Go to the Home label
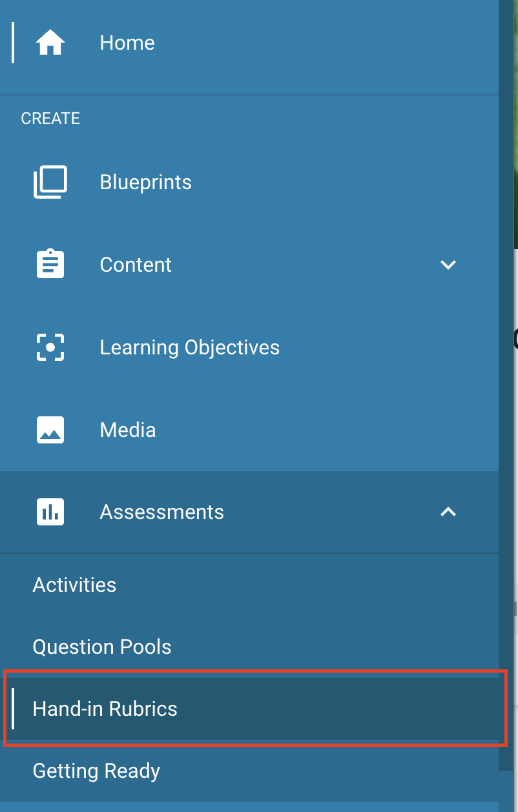This screenshot has width=518, height=812. [127, 43]
